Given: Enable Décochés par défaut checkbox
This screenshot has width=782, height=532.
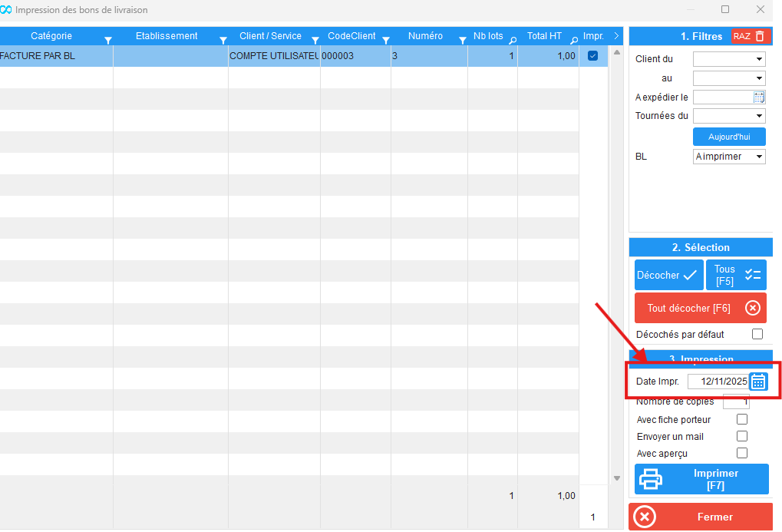Looking at the screenshot, I should click(757, 334).
